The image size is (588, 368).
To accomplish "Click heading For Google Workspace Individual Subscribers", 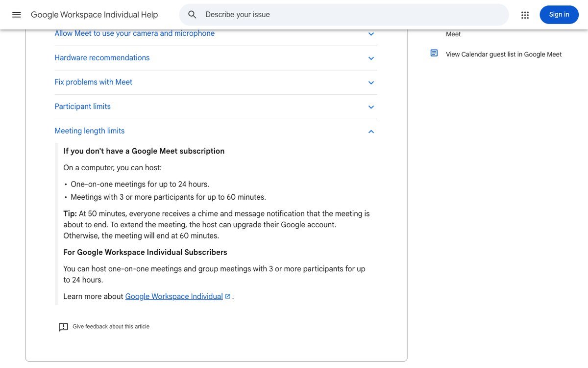I will (145, 252).
